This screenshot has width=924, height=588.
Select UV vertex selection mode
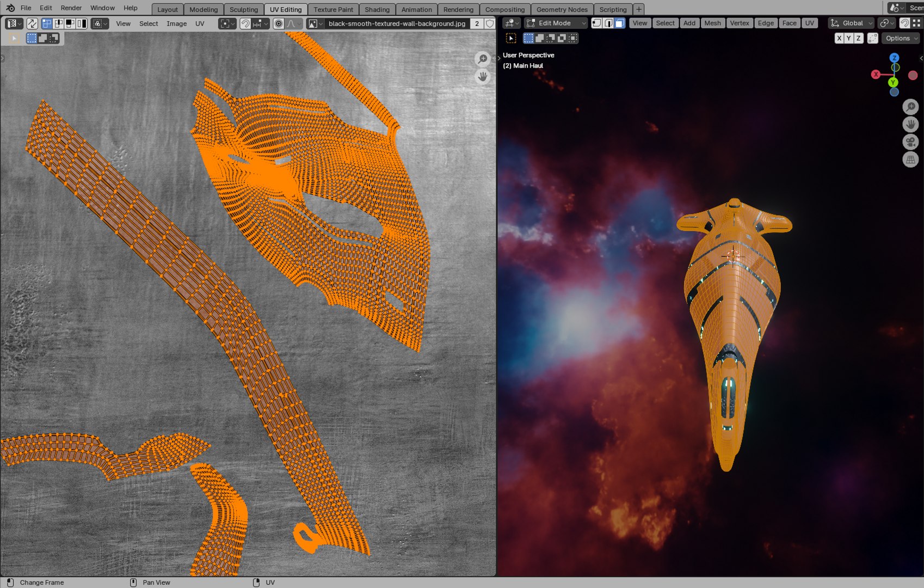point(47,23)
